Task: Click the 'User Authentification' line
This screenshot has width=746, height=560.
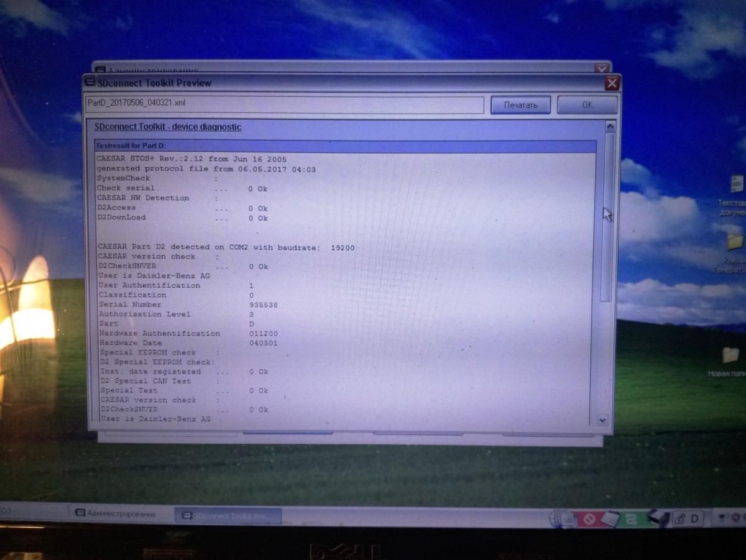Action: 177,285
